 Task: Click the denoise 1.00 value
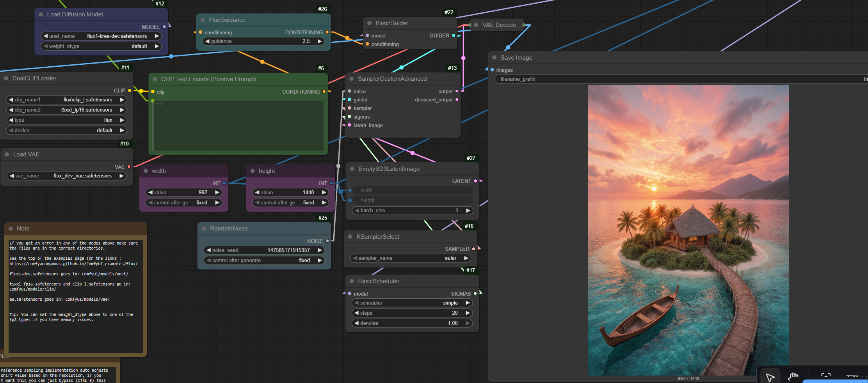pyautogui.click(x=453, y=323)
